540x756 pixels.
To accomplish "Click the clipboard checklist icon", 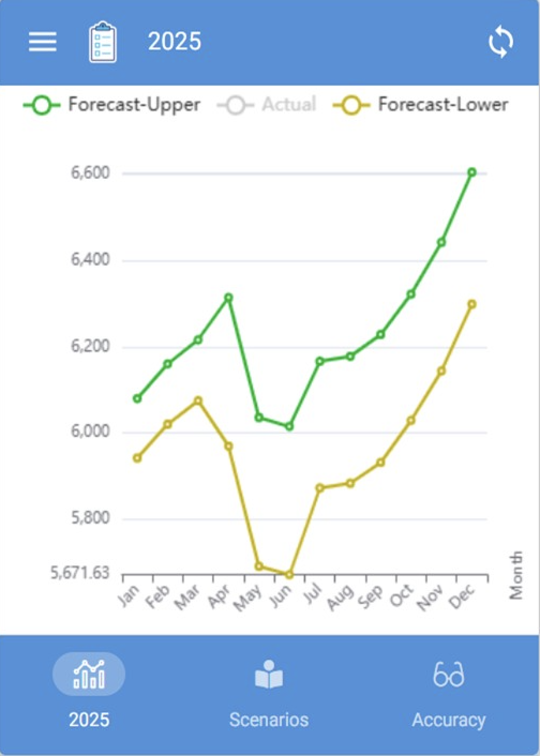I will 102,42.
